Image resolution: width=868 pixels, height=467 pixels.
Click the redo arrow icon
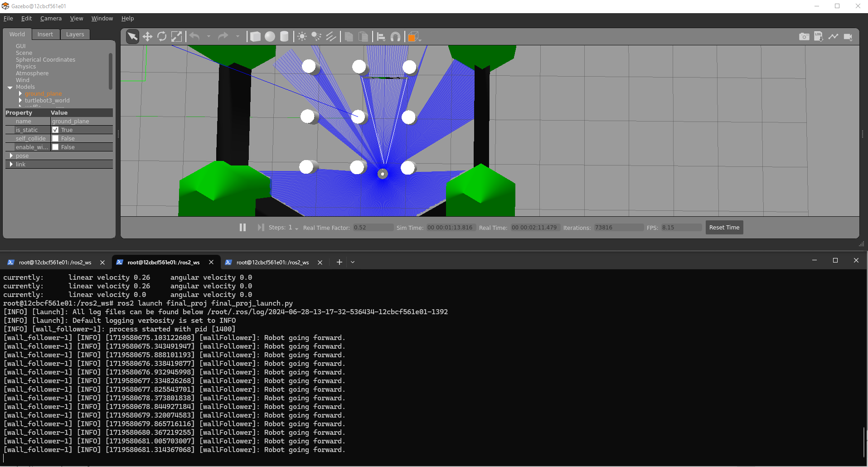[223, 36]
